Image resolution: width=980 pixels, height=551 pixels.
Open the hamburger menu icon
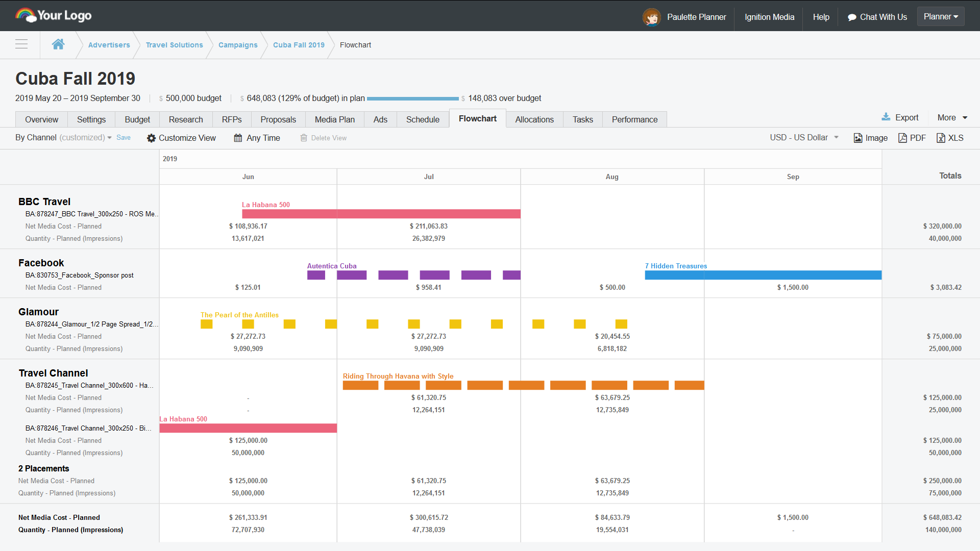(x=21, y=44)
